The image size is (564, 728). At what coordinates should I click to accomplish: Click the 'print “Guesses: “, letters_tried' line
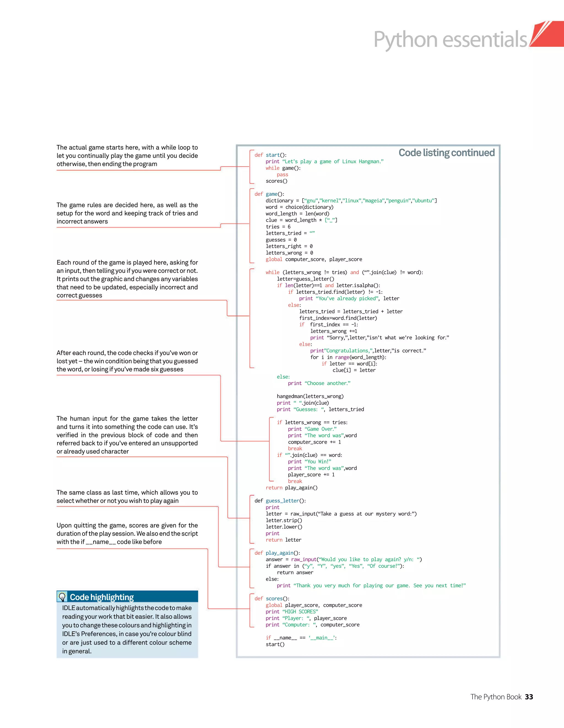[x=320, y=409]
